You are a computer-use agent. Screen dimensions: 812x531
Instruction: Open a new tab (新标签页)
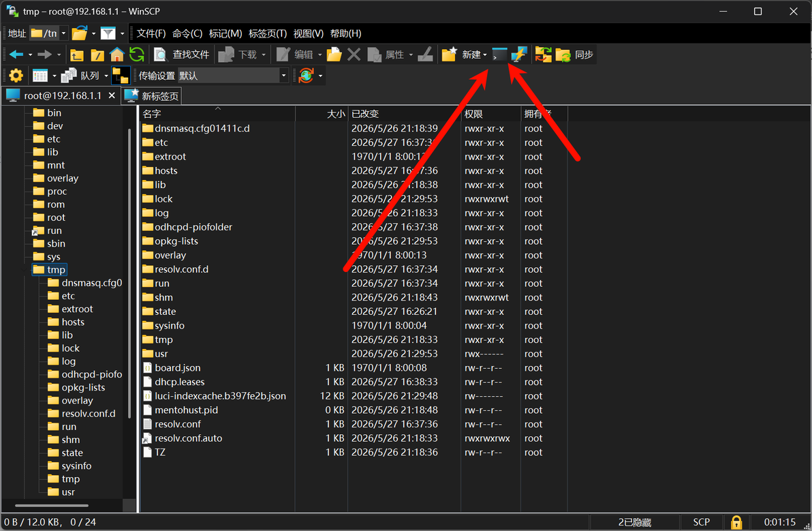pos(152,96)
